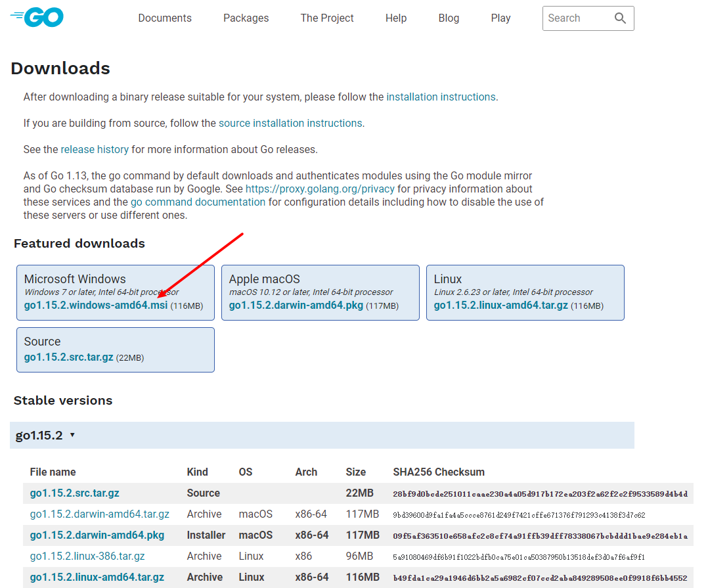Screen dimensions: 708x588
Task: Open the Help menu item
Action: click(396, 18)
